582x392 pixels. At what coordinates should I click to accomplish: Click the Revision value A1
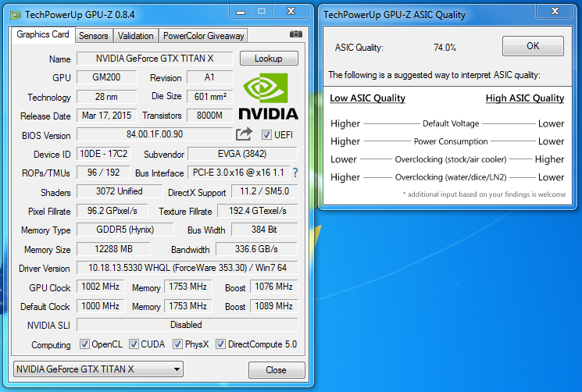click(x=210, y=77)
